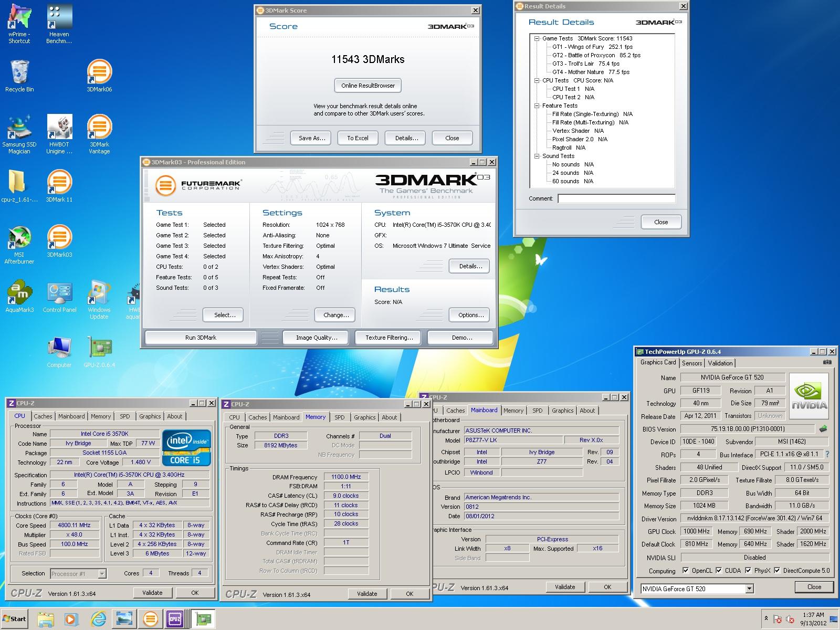Viewport: 840px width, 630px height.
Task: Click the Texture Filtering button
Action: click(x=389, y=338)
